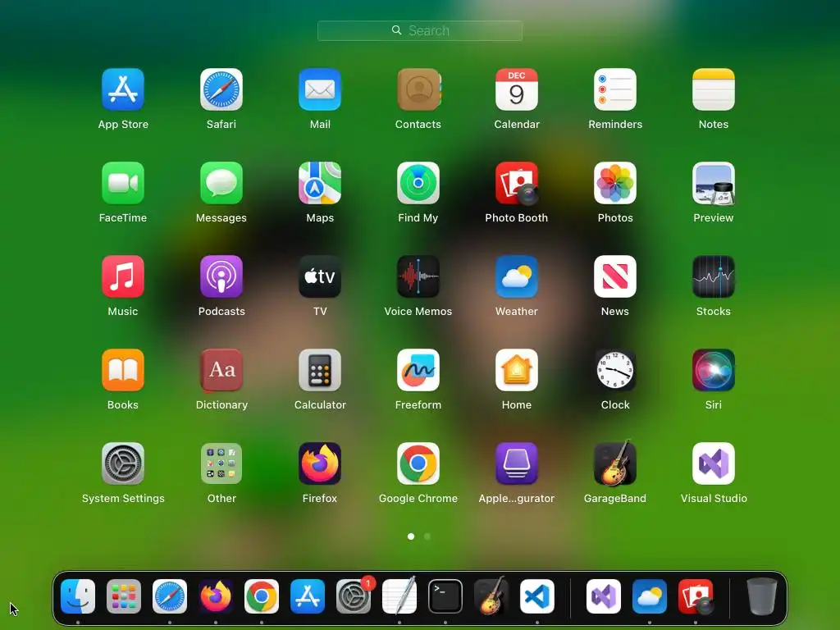Image resolution: width=840 pixels, height=630 pixels.
Task: Open Weather from Launchpad grid
Action: pos(517,276)
